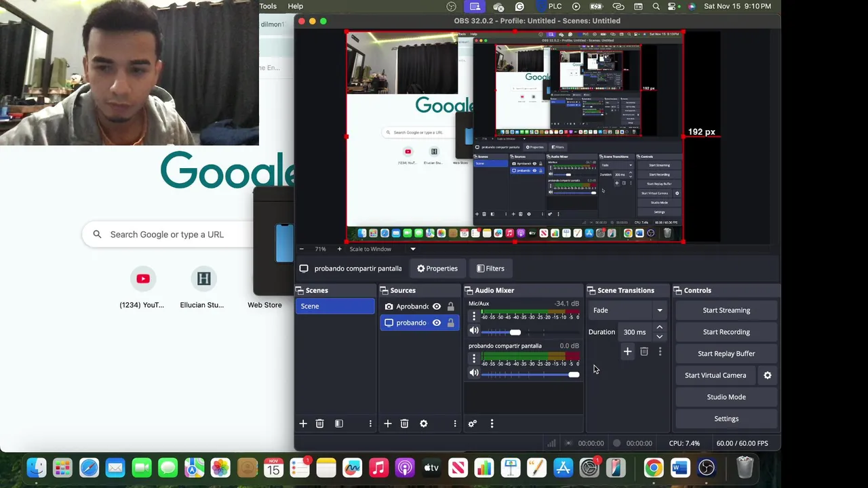Toggle Start Replay Buffer

(726, 354)
